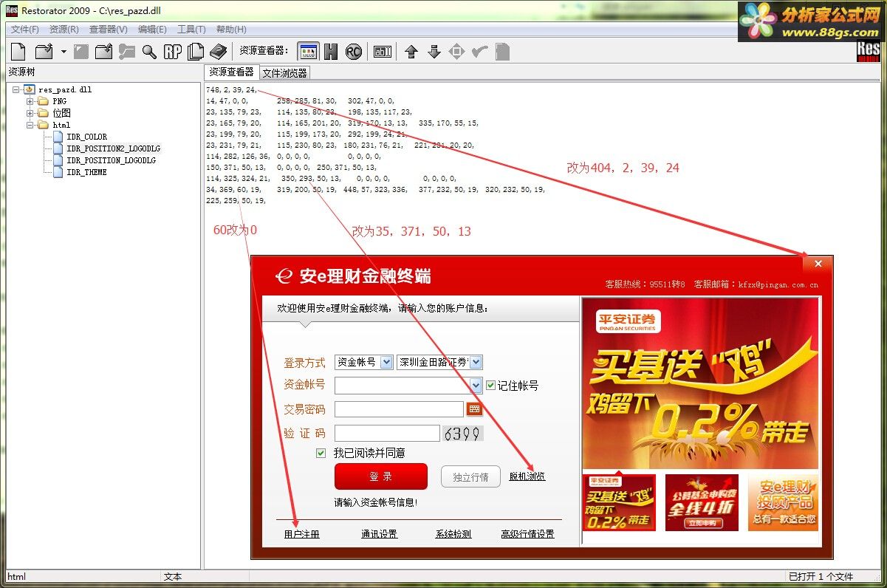Select IDR_POSITION2_LOGODLG resource
This screenshot has width=887, height=588.
tap(113, 148)
